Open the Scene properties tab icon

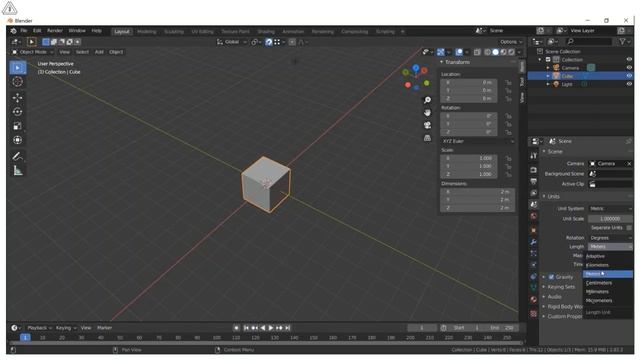[x=533, y=204]
